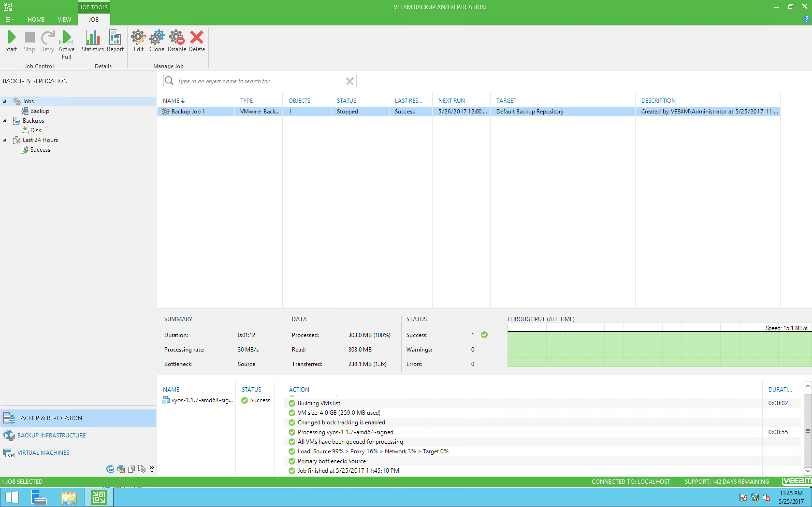Edit the selected backup job
Viewport: 812px width, 507px height.
(x=138, y=41)
